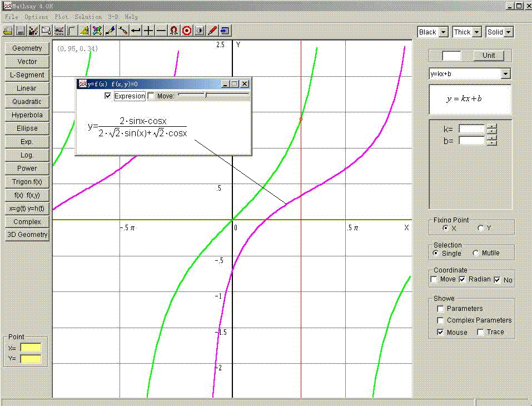532x406 pixels.
Task: Decrease k value with down spinner
Action: 491,131
